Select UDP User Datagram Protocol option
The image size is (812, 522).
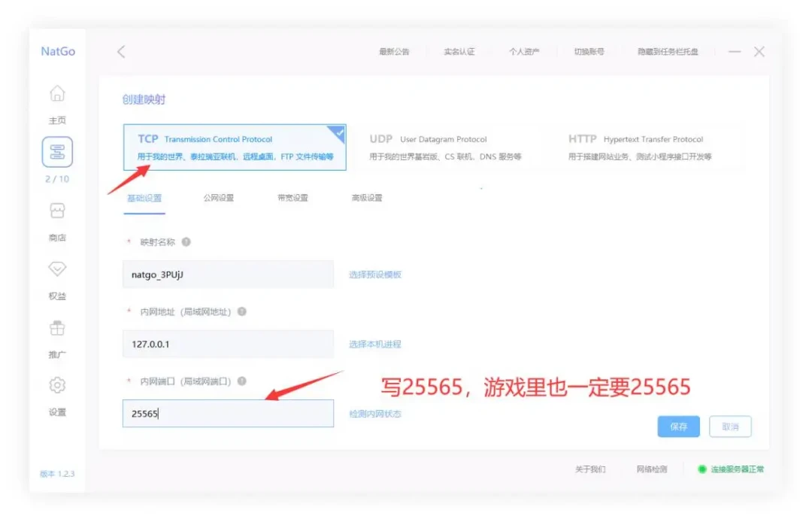click(x=445, y=147)
